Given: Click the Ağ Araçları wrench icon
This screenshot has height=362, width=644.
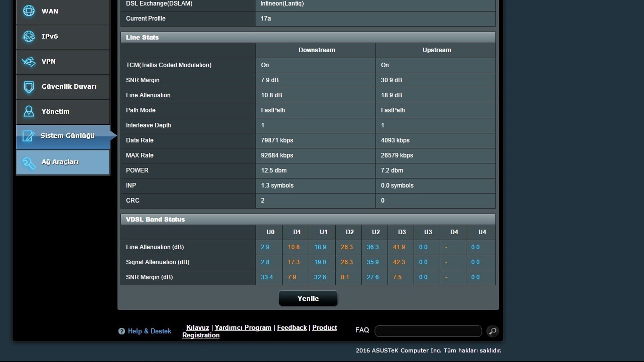Looking at the screenshot, I should click(29, 162).
